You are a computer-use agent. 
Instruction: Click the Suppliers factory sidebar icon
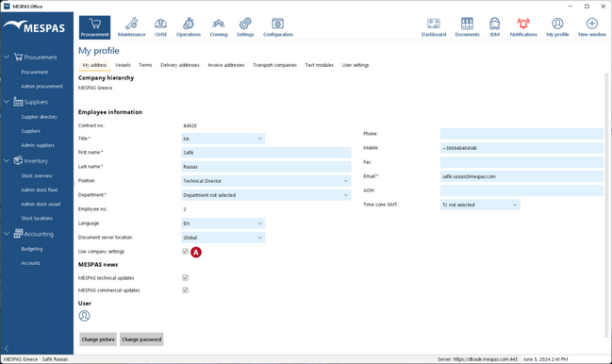(x=18, y=102)
